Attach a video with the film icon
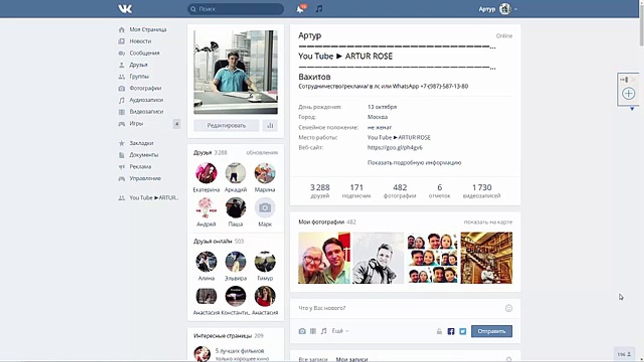 click(313, 331)
